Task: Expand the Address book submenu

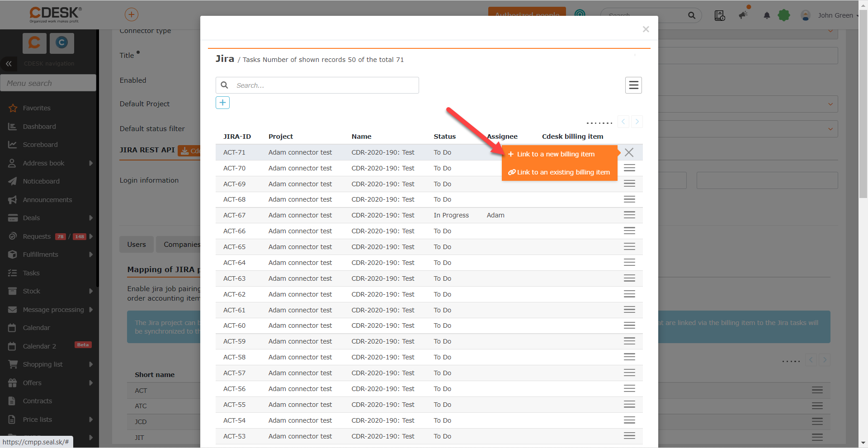Action: pos(91,163)
